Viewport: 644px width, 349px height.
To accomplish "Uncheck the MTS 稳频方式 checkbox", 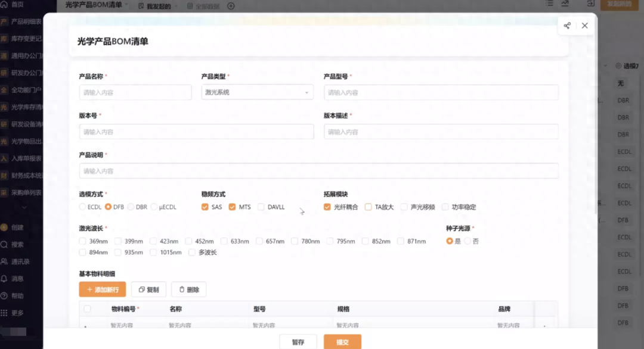I will [x=231, y=207].
